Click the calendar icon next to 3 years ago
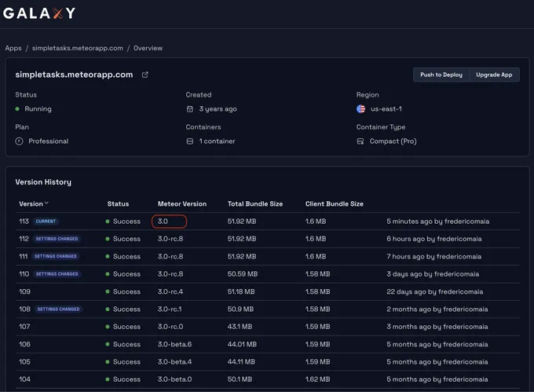Image resolution: width=534 pixels, height=392 pixels. click(x=190, y=109)
